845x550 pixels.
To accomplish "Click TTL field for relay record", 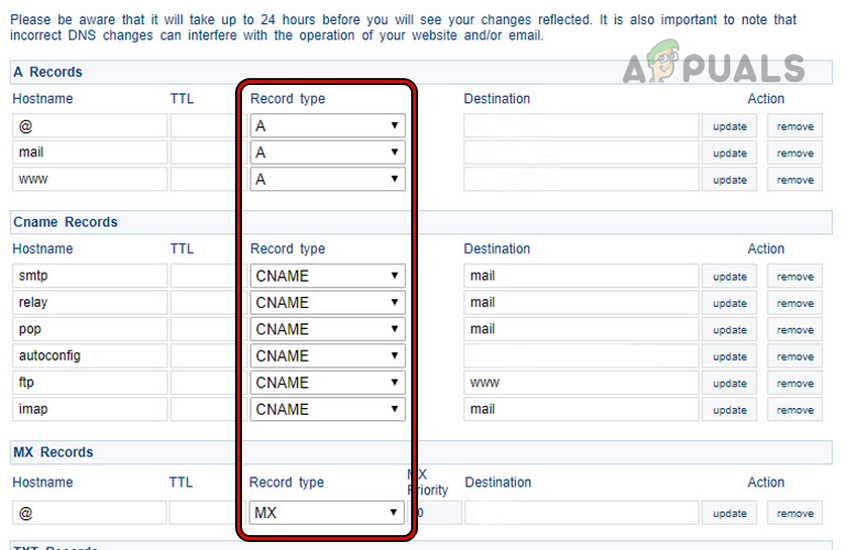I will pos(202,303).
